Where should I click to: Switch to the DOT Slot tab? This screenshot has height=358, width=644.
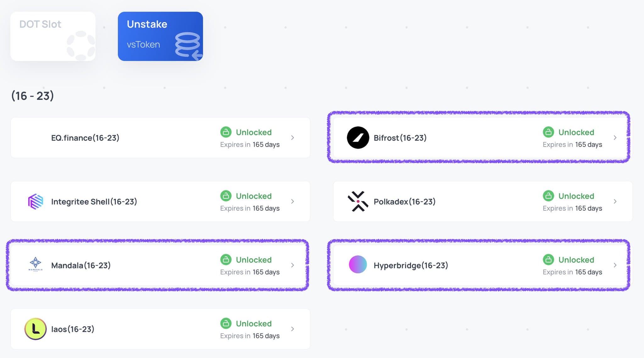53,36
